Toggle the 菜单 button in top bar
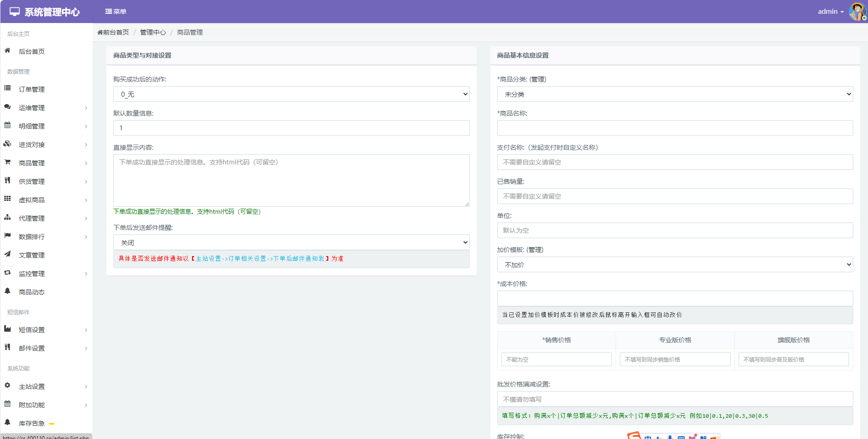 click(116, 12)
